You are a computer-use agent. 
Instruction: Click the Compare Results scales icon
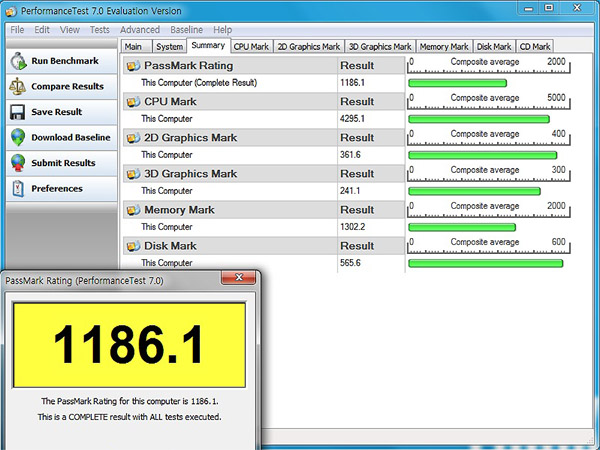18,86
